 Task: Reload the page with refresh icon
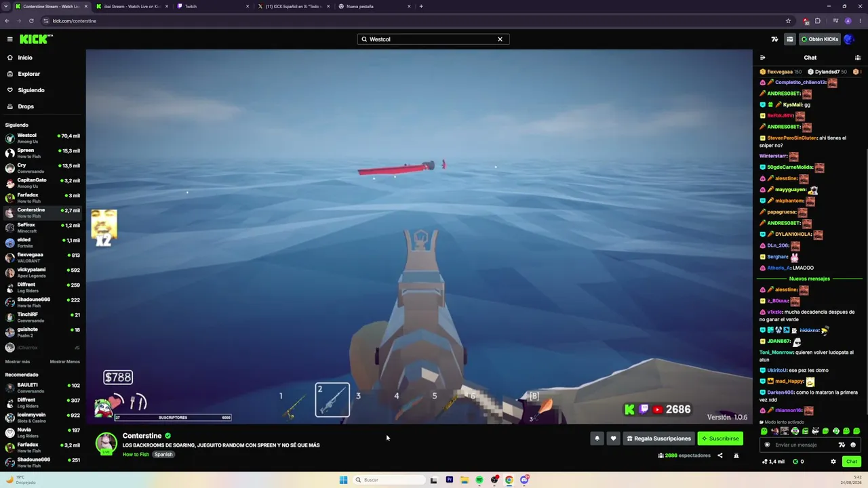point(31,21)
